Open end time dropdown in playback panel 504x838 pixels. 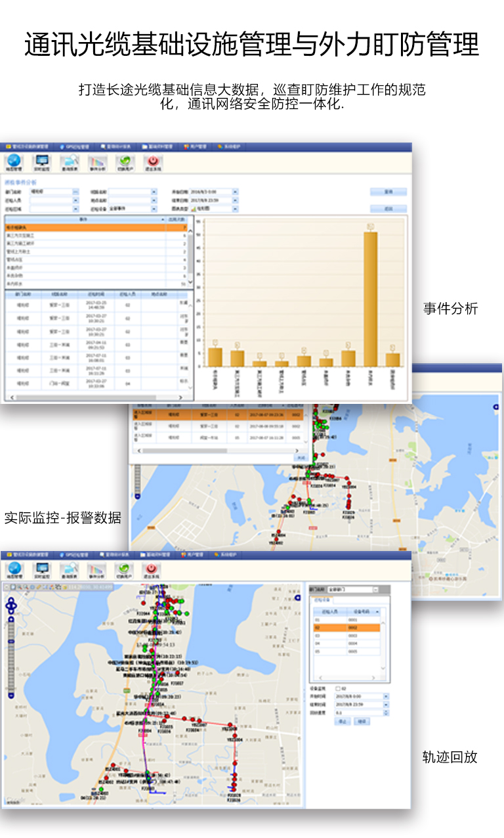point(386,704)
